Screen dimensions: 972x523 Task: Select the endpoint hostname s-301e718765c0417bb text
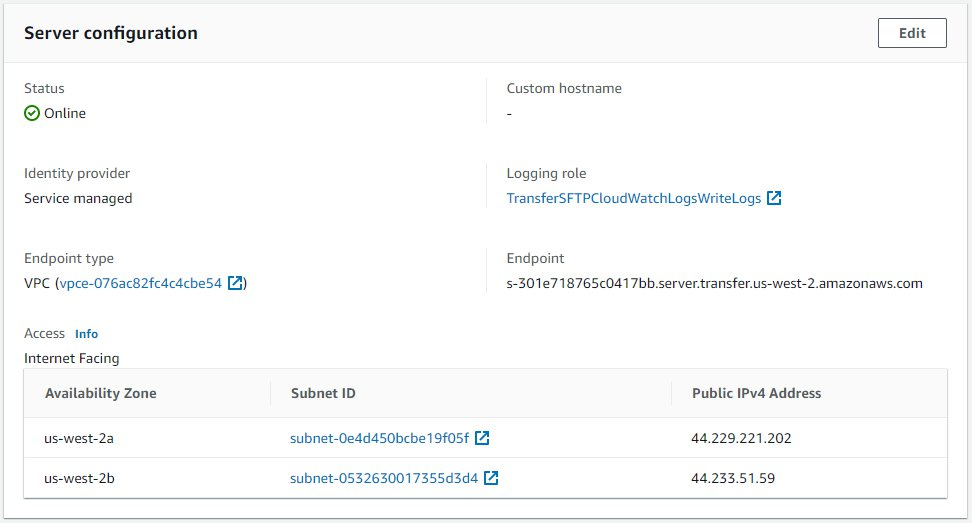(714, 284)
